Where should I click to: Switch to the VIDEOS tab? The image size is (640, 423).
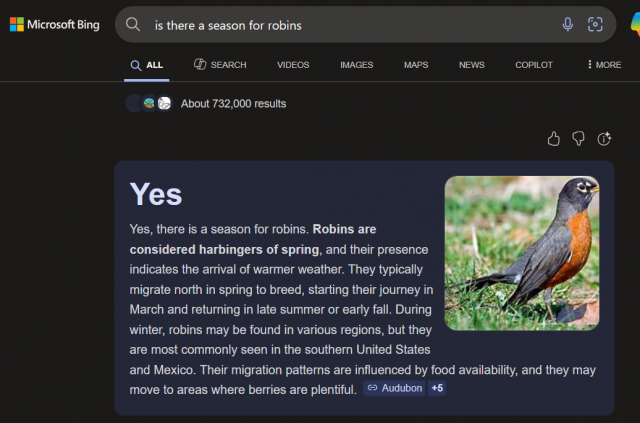coord(293,65)
